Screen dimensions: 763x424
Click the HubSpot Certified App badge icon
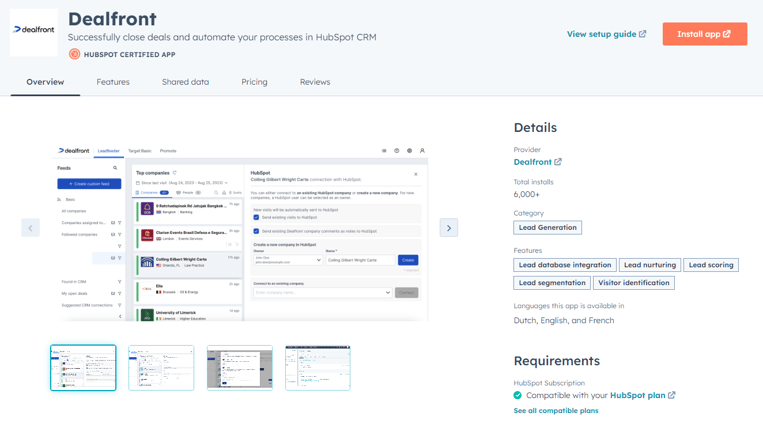click(74, 54)
